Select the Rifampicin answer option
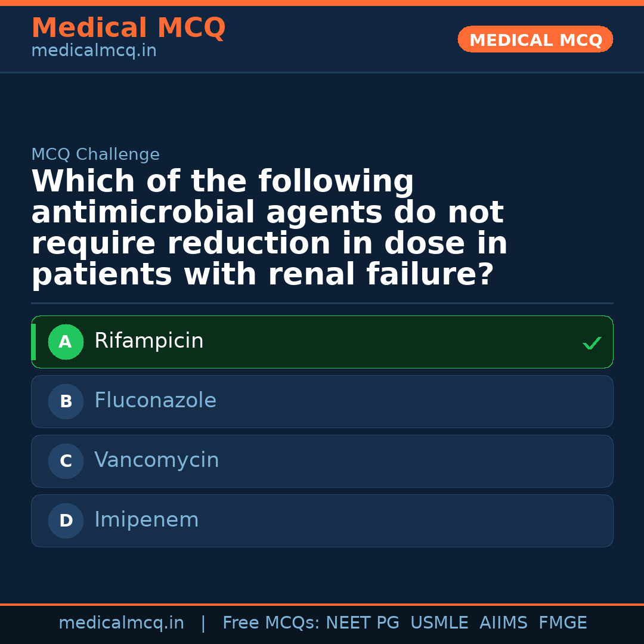The height and width of the screenshot is (644, 644). [x=322, y=342]
